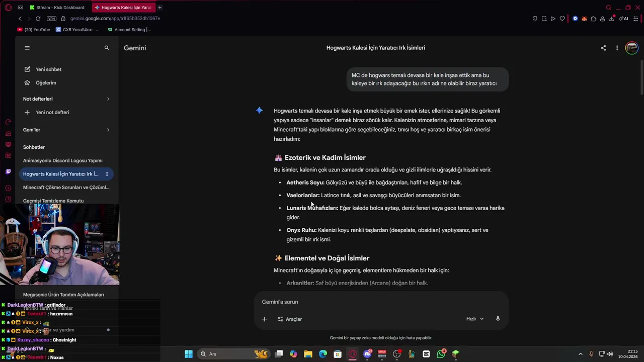Open browser downloads icon
This screenshot has width=644, height=362.
click(612, 19)
